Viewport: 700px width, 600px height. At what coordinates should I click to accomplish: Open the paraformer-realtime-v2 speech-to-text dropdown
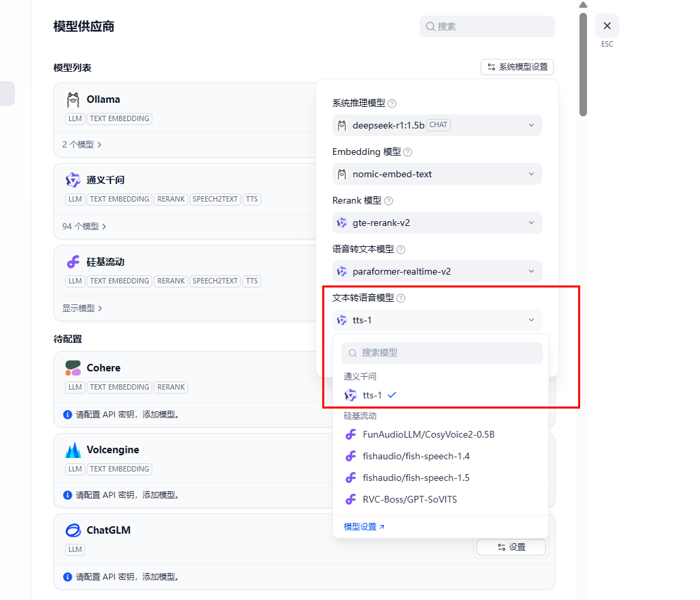[437, 271]
